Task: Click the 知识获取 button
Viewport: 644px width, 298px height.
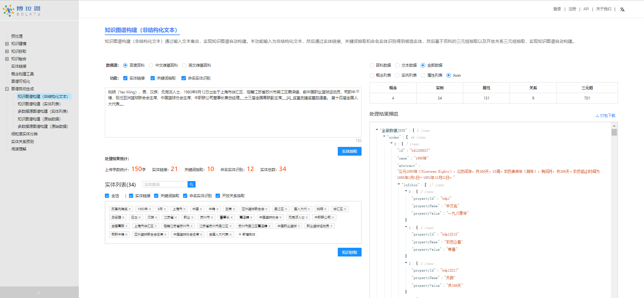Action: pyautogui.click(x=349, y=252)
